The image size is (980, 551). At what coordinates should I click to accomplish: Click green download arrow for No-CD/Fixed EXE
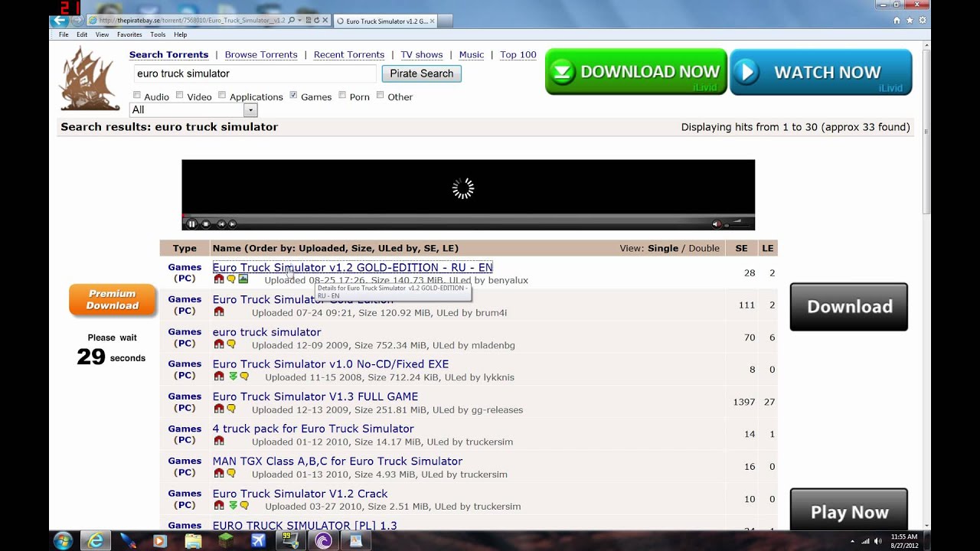coord(233,377)
